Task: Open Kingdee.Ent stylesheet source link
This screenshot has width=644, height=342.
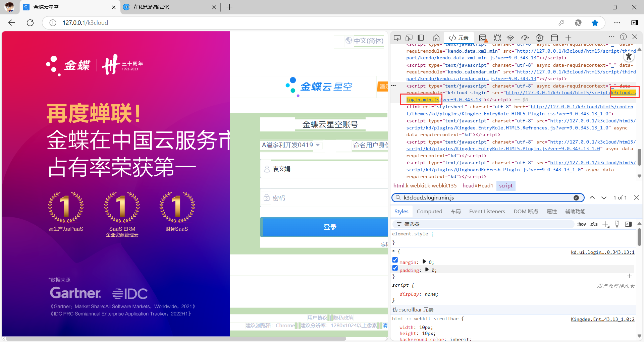Action: [x=603, y=319]
